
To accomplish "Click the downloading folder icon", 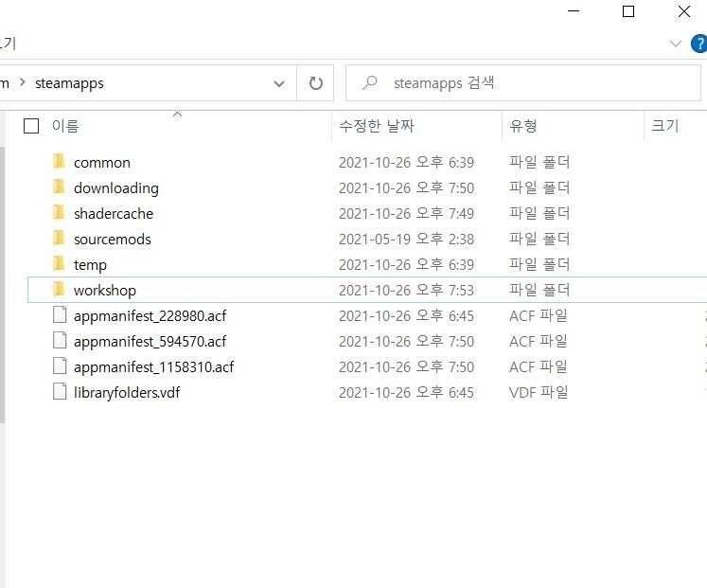I will pos(59,187).
